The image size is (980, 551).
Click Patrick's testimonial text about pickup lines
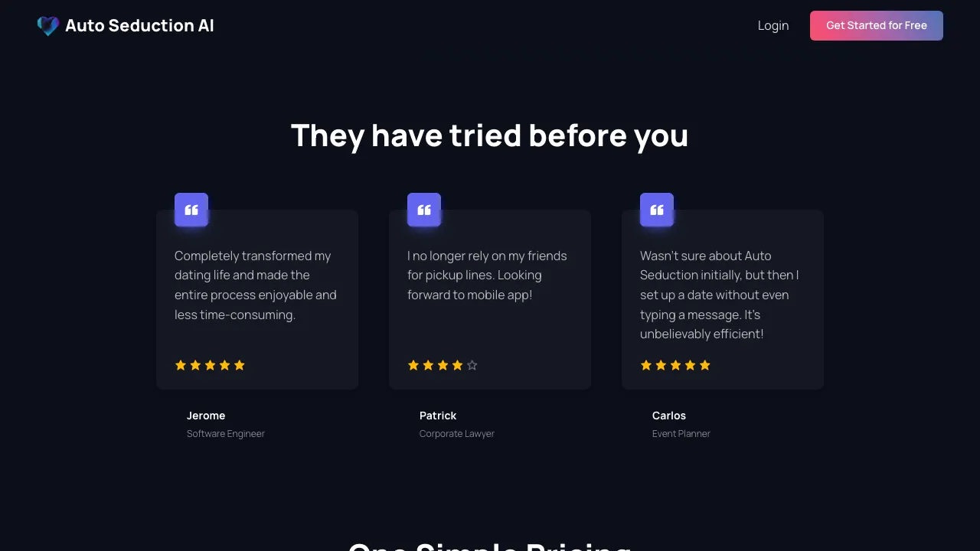pyautogui.click(x=487, y=275)
